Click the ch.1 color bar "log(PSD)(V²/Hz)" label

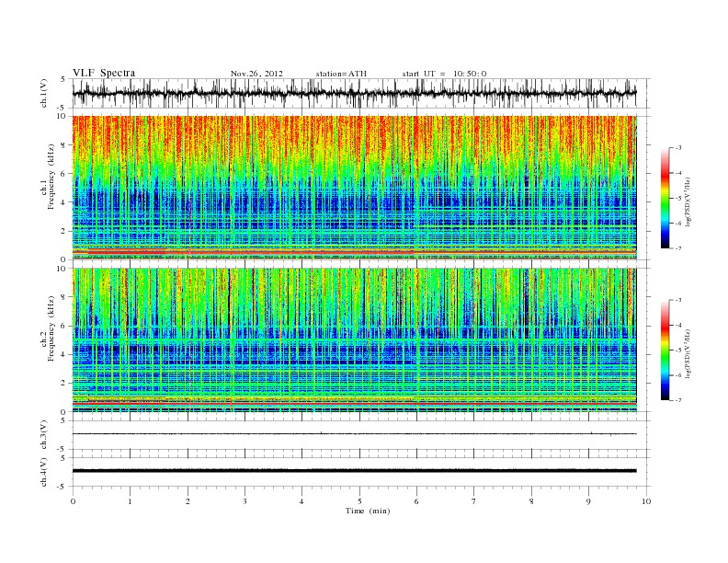(688, 202)
